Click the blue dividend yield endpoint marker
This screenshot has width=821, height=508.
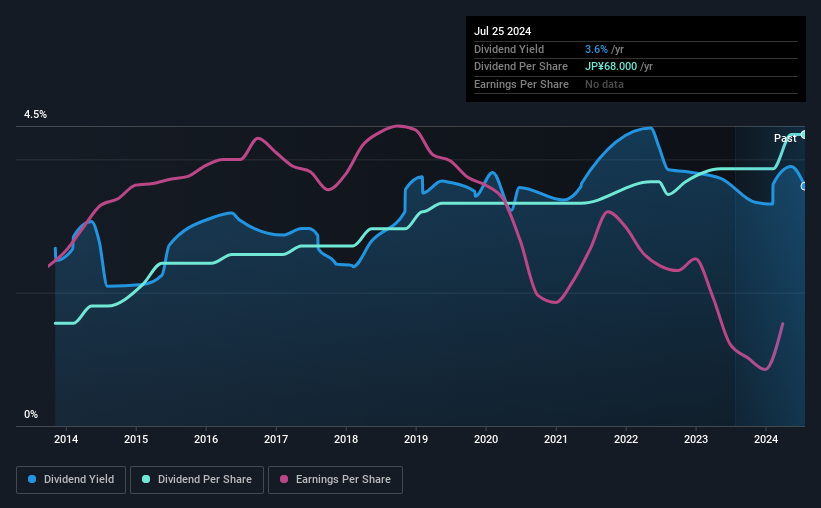(803, 186)
